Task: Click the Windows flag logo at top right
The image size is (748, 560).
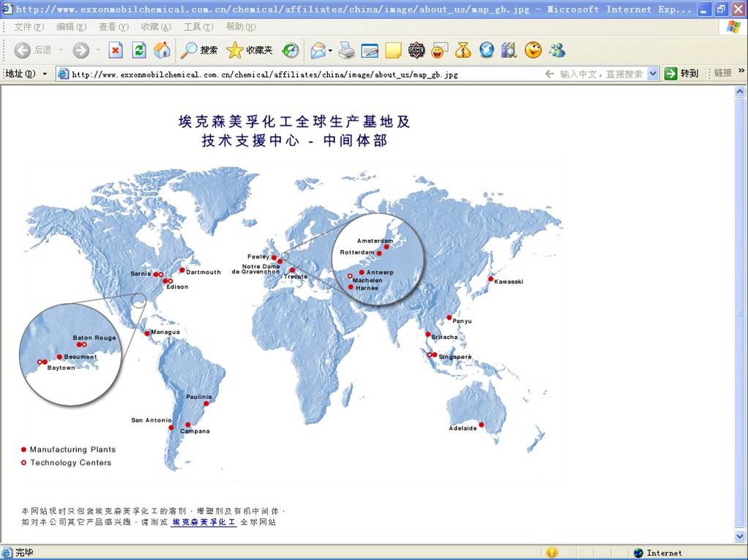Action: tap(733, 26)
